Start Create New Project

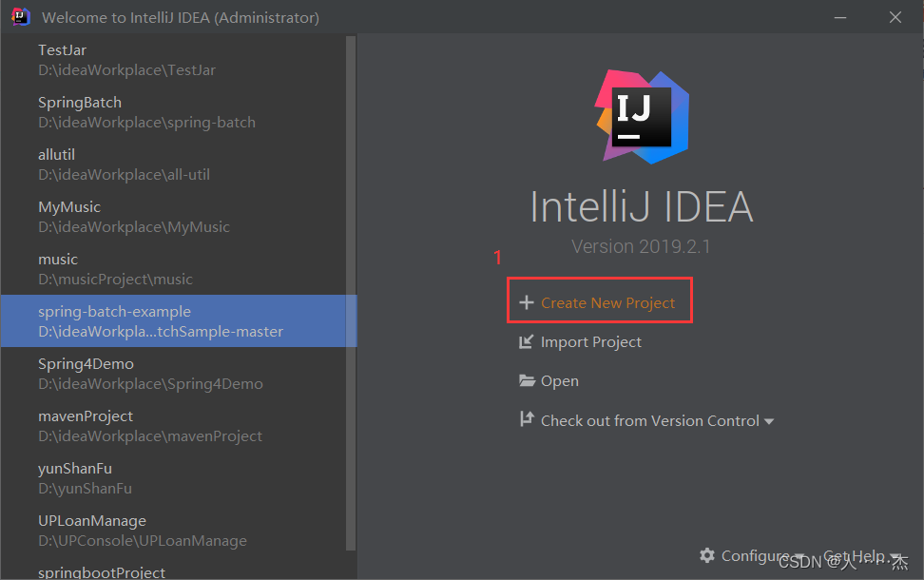[x=607, y=303]
